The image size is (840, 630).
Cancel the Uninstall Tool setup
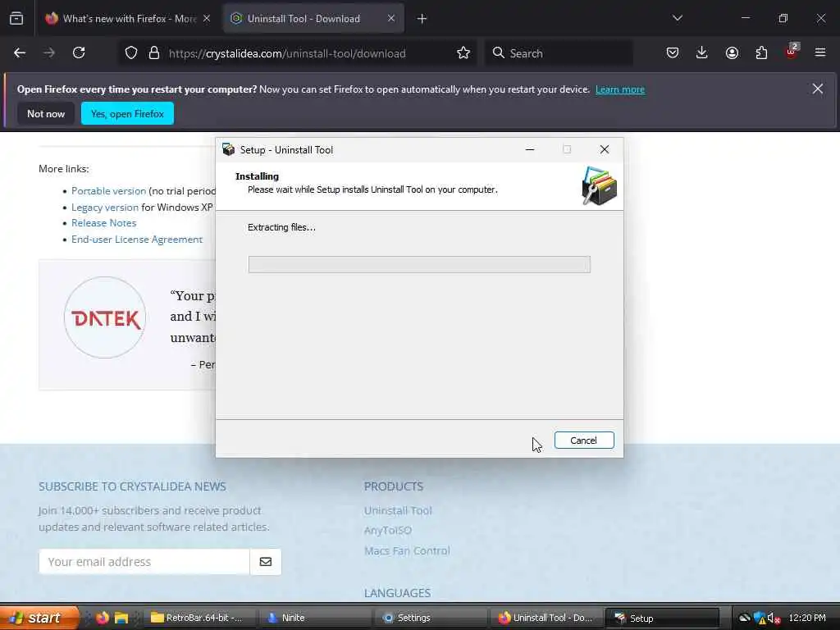coord(584,441)
